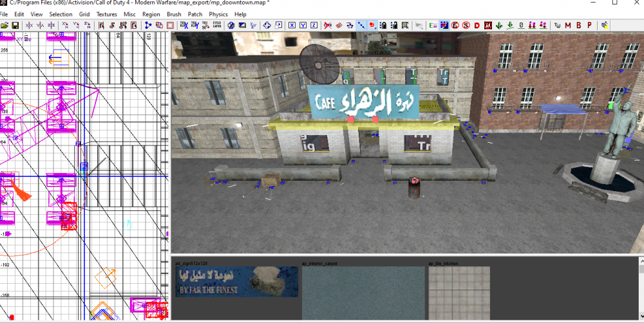Click the dark red M filter icon
The image size is (644, 323).
[x=568, y=25]
